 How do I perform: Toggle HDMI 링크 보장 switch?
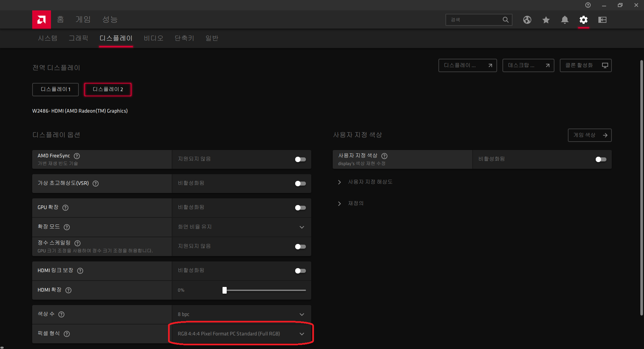click(x=301, y=271)
